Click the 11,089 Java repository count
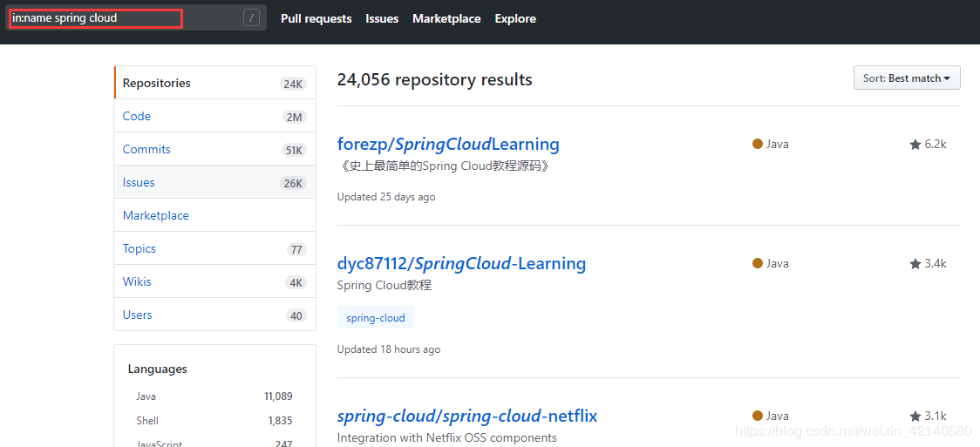Viewport: 980px width, 447px height. tap(278, 396)
